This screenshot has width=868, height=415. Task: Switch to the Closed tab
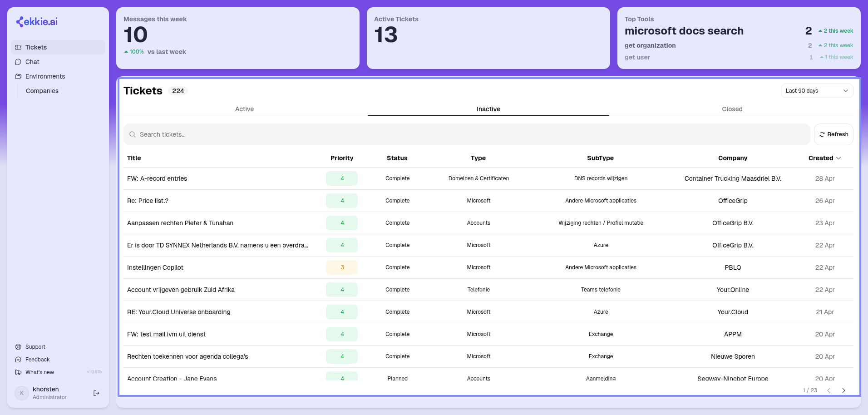pyautogui.click(x=732, y=109)
